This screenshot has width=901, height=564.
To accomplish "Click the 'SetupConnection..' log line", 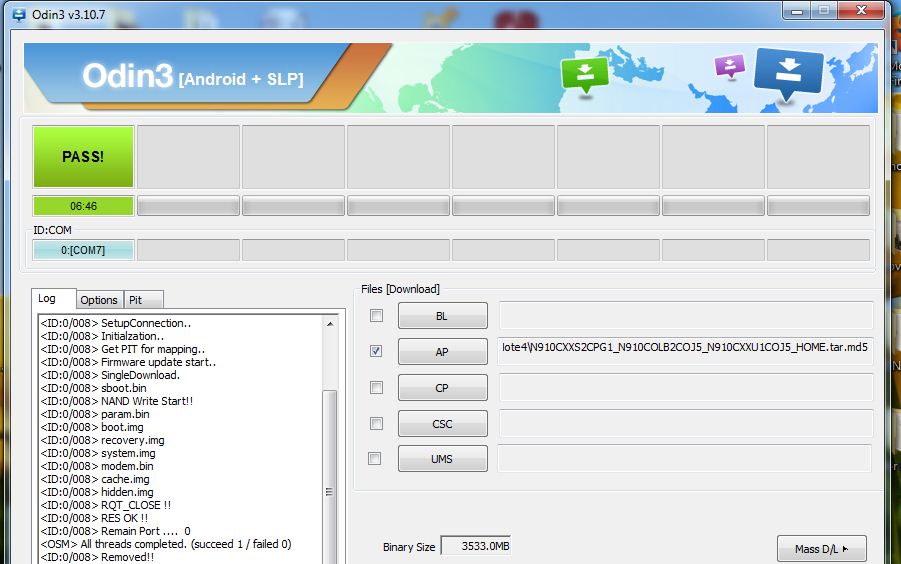I will point(115,323).
